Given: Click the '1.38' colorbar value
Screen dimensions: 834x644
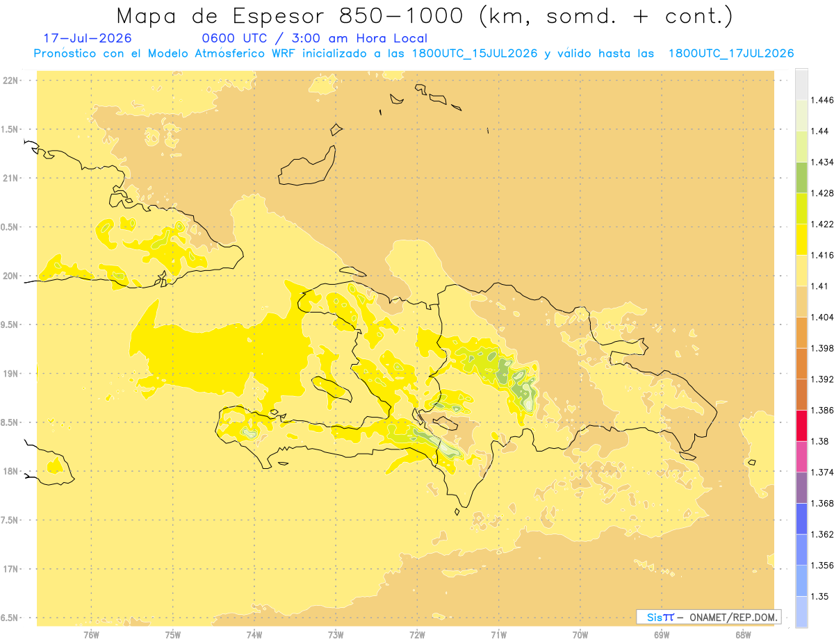Looking at the screenshot, I should tap(819, 441).
